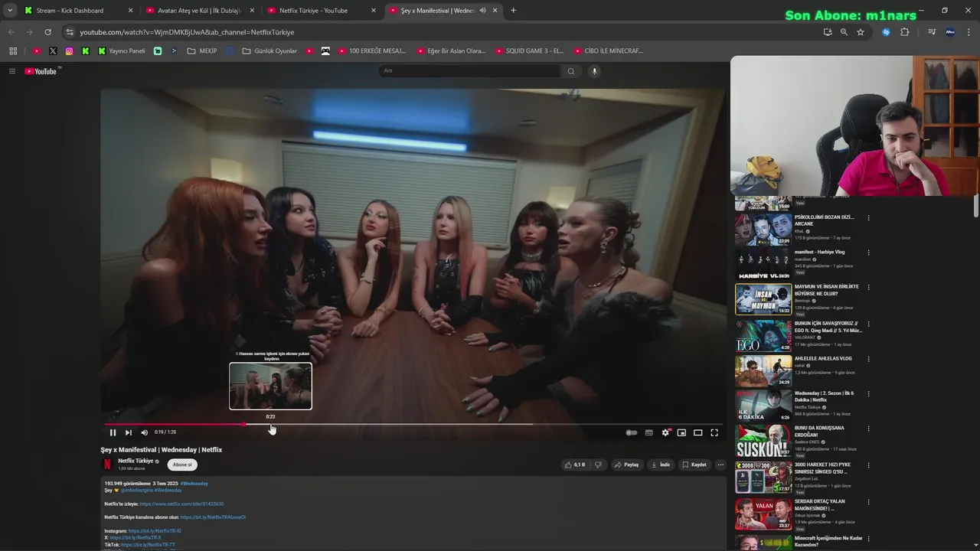Open options for MAYMUN VE İNSAN video
980x551 pixels.
(868, 287)
